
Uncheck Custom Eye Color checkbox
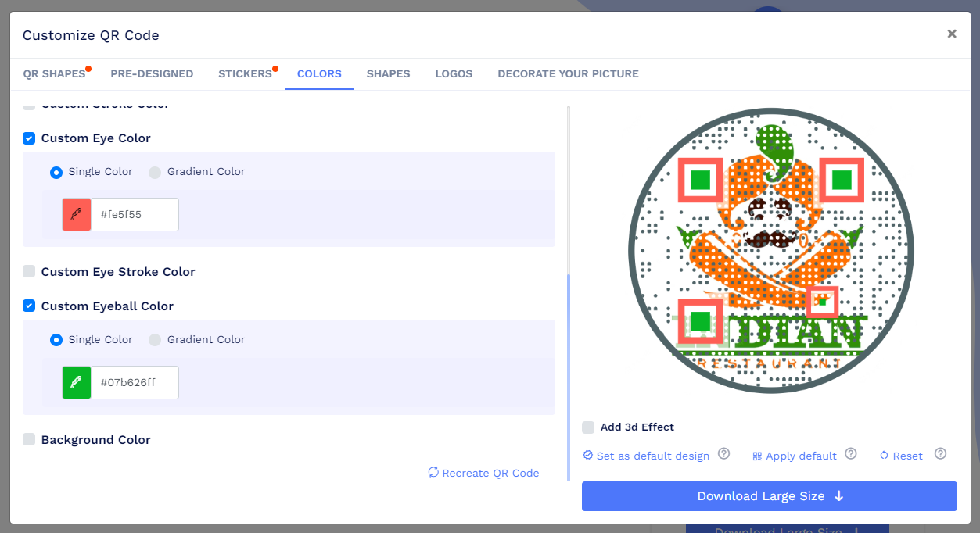point(29,138)
